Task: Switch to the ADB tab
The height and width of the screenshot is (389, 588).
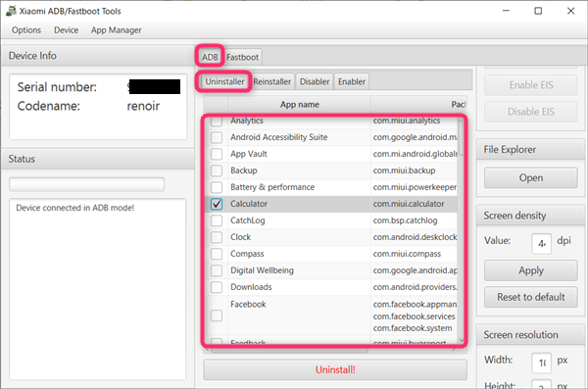Action: coord(210,57)
